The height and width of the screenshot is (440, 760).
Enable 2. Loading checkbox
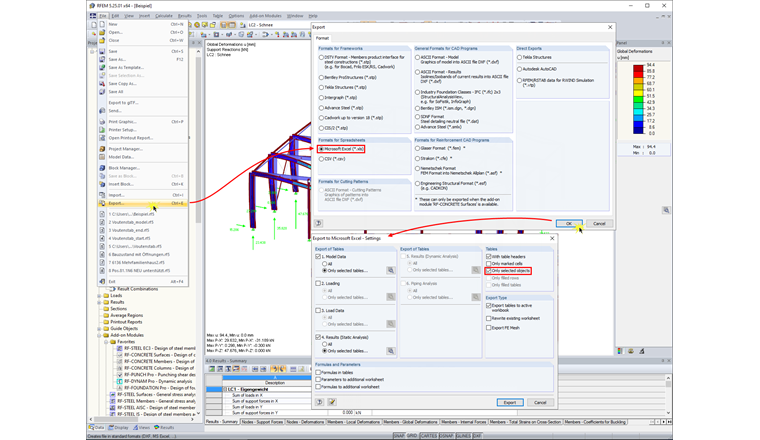tap(318, 283)
